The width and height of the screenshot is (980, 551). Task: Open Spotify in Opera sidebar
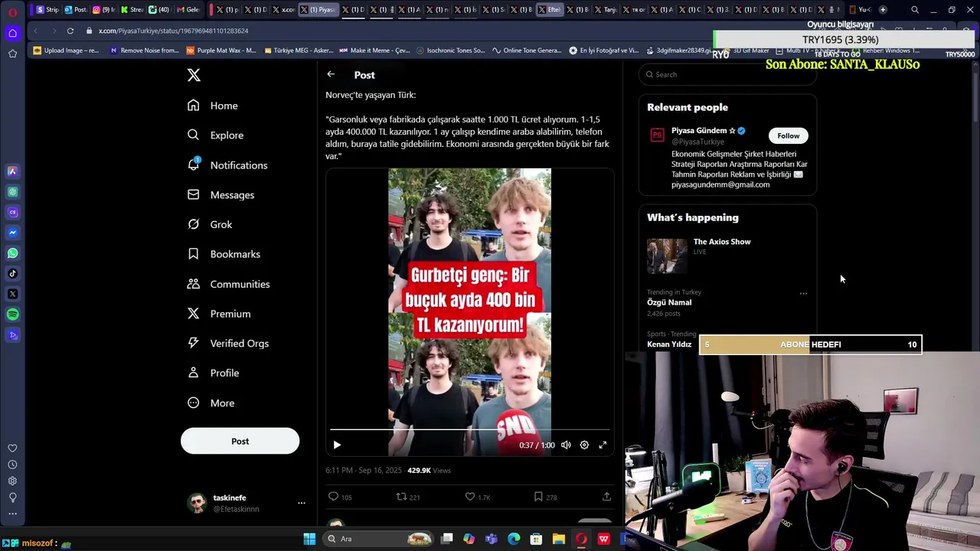pos(12,315)
